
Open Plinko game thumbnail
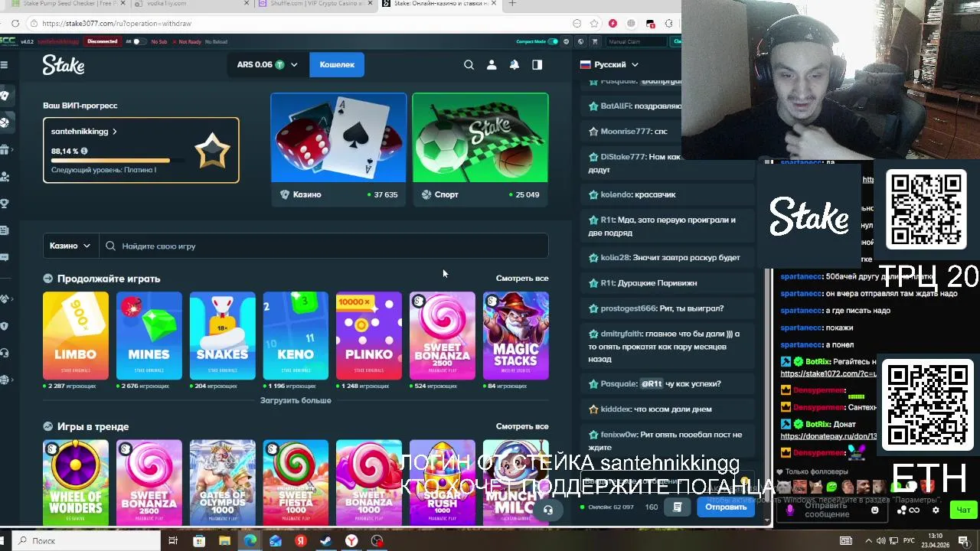coord(369,335)
